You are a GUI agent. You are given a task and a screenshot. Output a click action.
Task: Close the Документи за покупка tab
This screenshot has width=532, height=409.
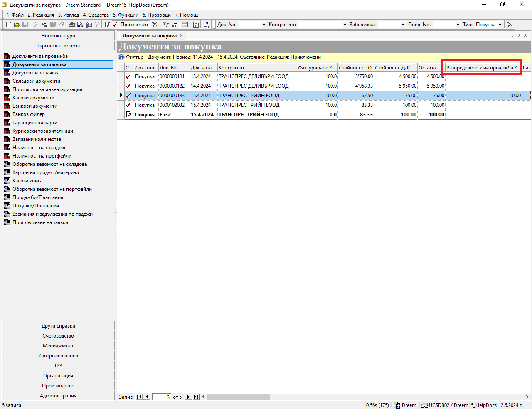[181, 36]
